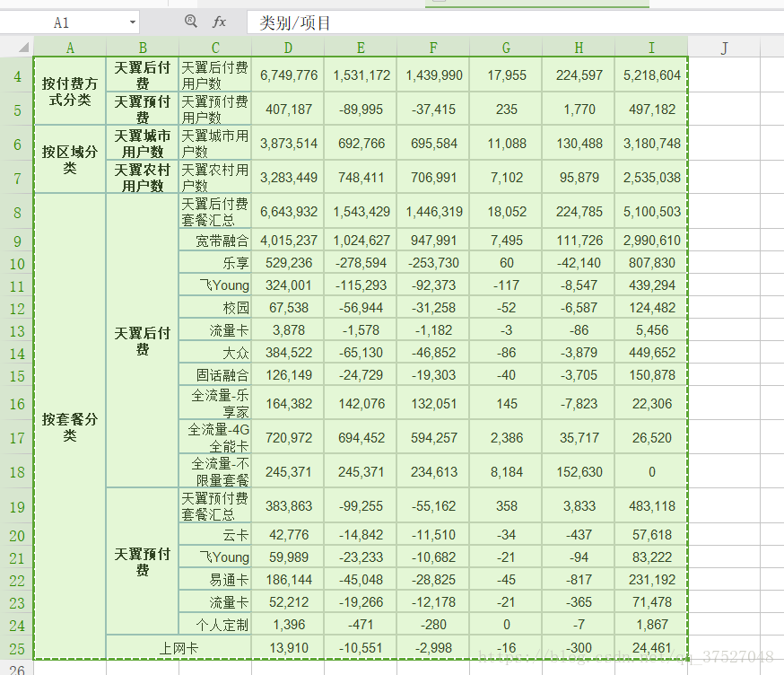The height and width of the screenshot is (675, 784).
Task: Click merged cell 按区域分类
Action: coord(70,160)
